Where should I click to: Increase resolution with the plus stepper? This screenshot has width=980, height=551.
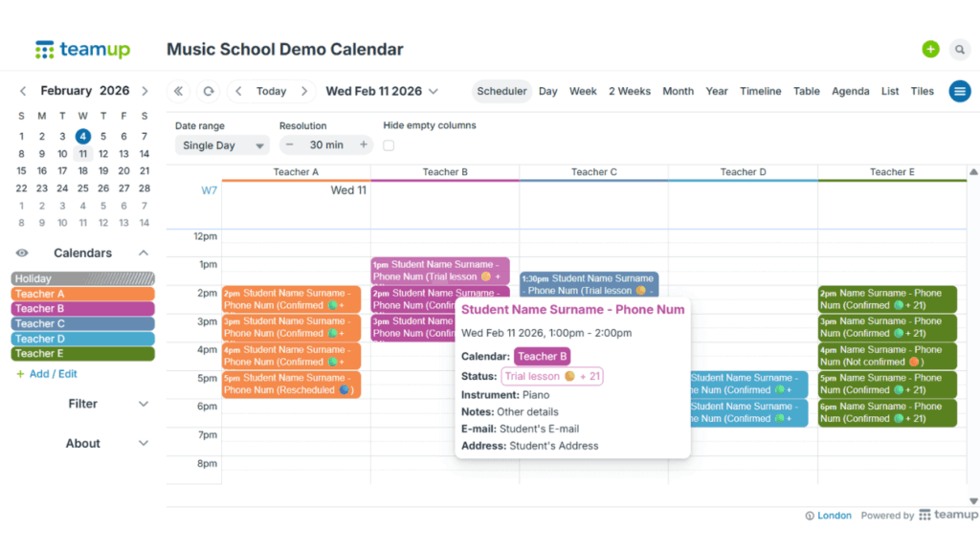tap(364, 145)
